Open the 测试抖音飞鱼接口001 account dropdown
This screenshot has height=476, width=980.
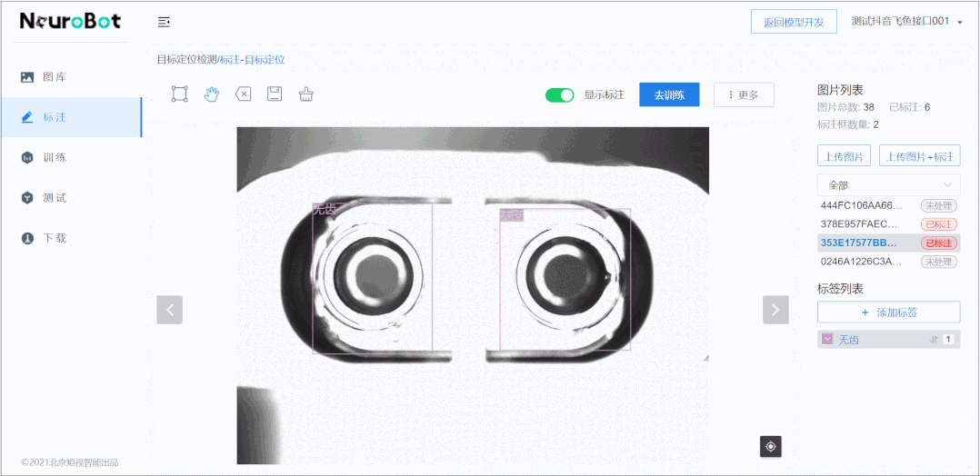(906, 22)
